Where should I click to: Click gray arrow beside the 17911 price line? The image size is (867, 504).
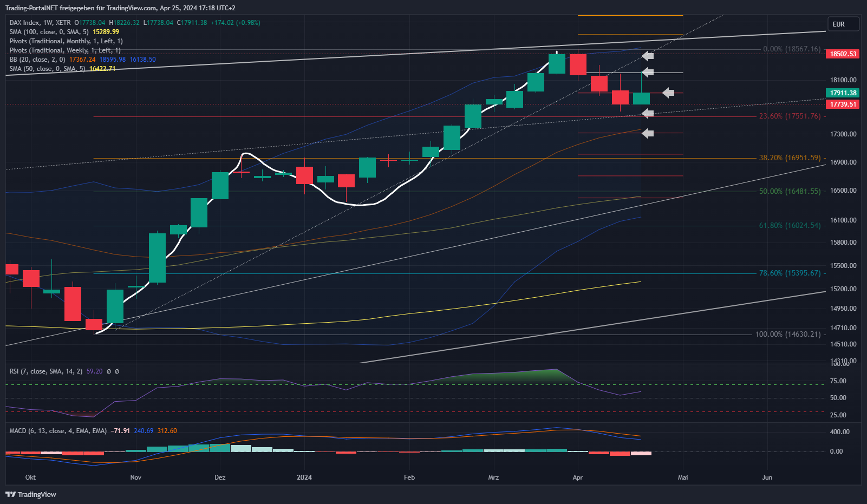[668, 93]
